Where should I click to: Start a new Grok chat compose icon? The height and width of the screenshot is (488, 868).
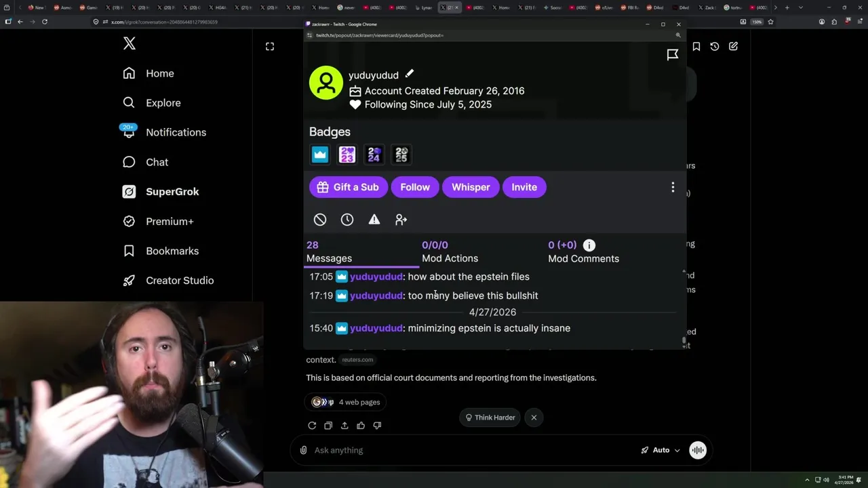click(x=733, y=46)
